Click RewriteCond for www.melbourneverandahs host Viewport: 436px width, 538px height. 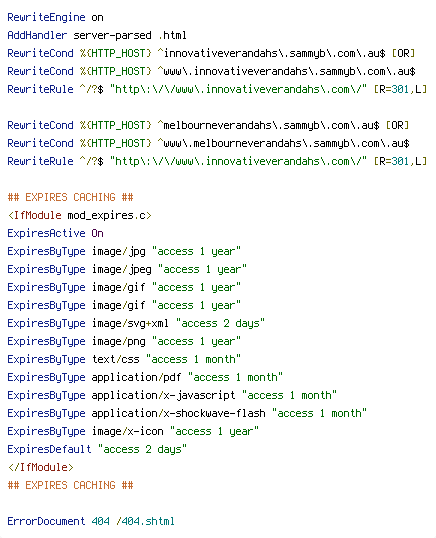(x=208, y=143)
